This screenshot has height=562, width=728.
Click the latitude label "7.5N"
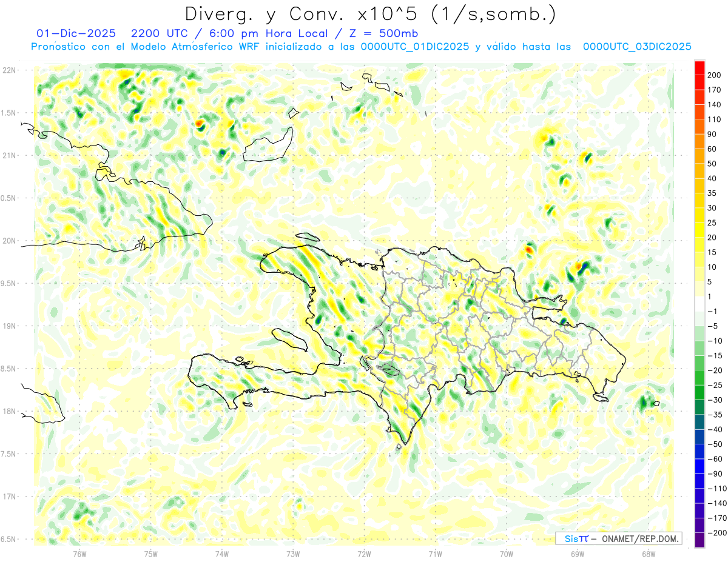coord(8,454)
